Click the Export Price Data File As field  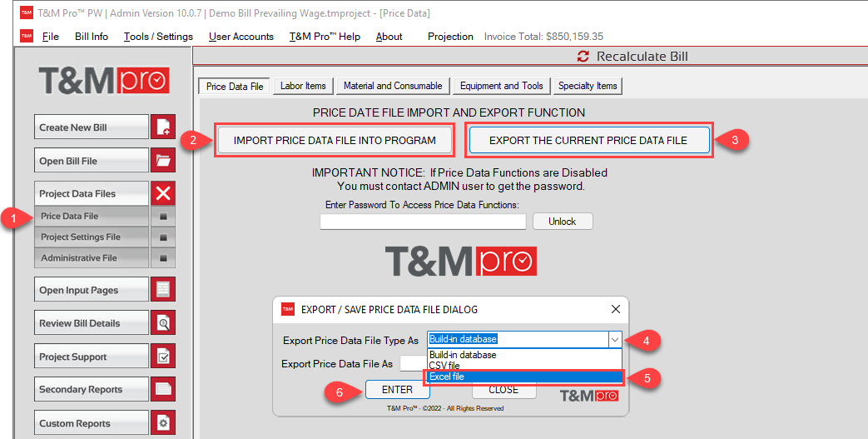414,364
